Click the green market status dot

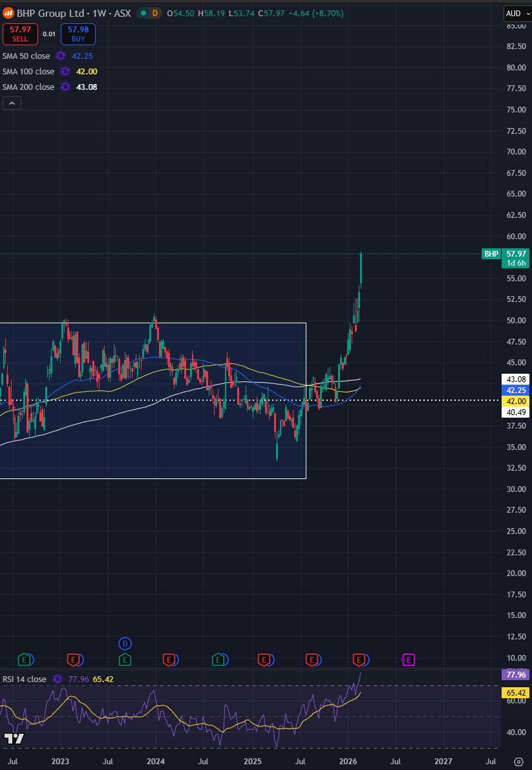pyautogui.click(x=143, y=14)
